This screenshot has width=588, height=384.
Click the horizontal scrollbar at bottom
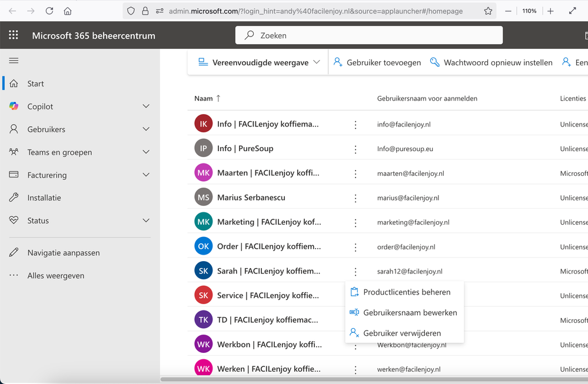(374, 379)
